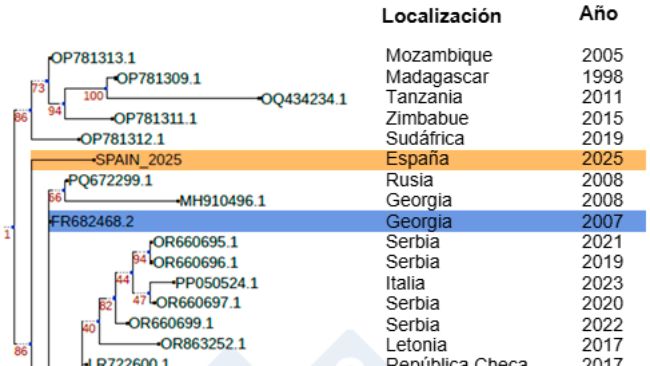Screen dimensions: 650x366
Task: Click the location Mozambique
Action: pyautogui.click(x=439, y=56)
